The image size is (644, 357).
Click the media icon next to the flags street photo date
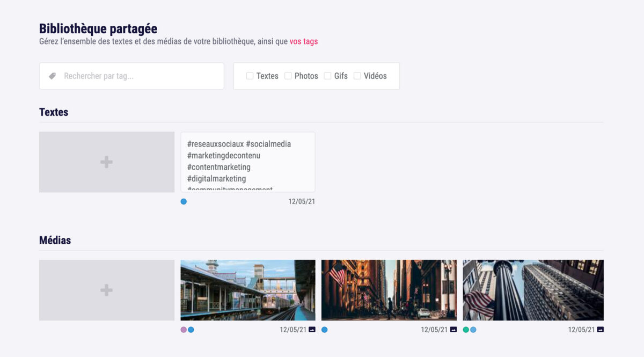452,330
